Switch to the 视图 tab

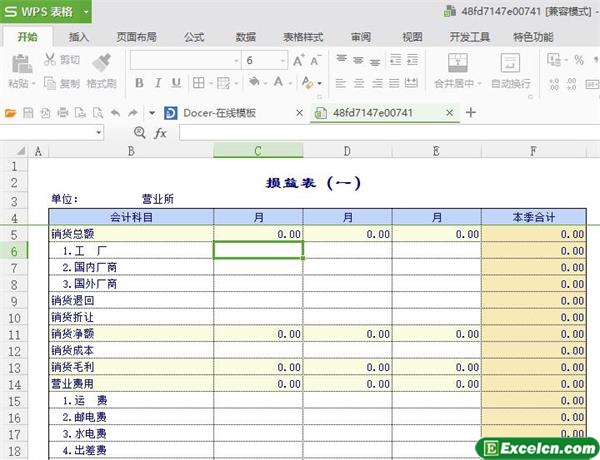412,37
